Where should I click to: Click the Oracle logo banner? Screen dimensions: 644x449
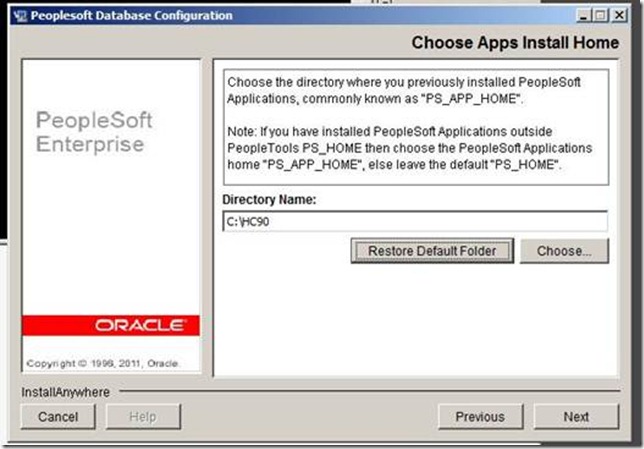(x=111, y=325)
